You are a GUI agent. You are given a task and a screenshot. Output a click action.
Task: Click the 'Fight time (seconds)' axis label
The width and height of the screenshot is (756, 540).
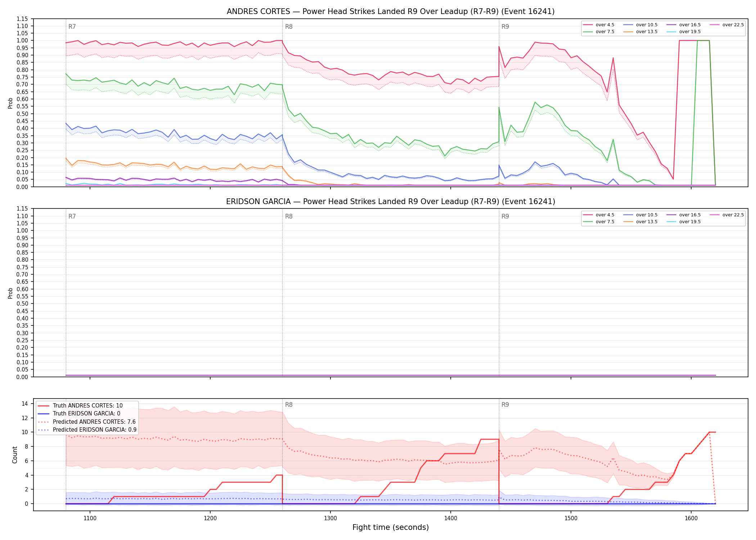[391, 527]
